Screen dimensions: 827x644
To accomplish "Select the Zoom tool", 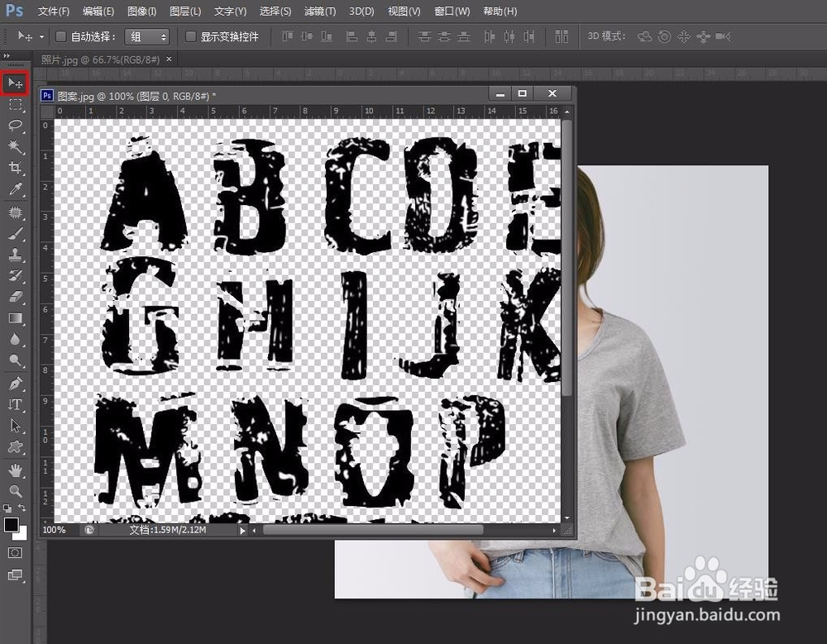I will point(15,491).
